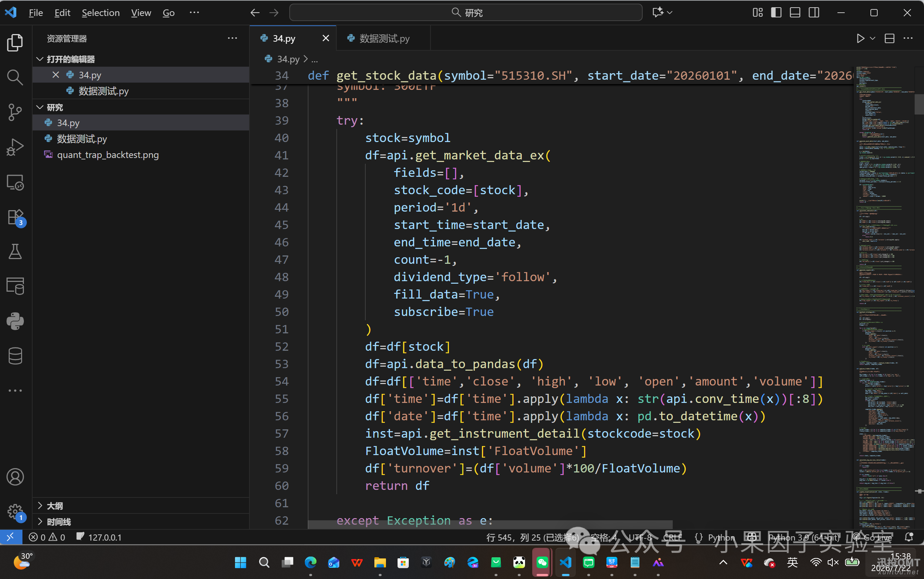Open the Selection menu
The height and width of the screenshot is (579, 924).
[101, 13]
